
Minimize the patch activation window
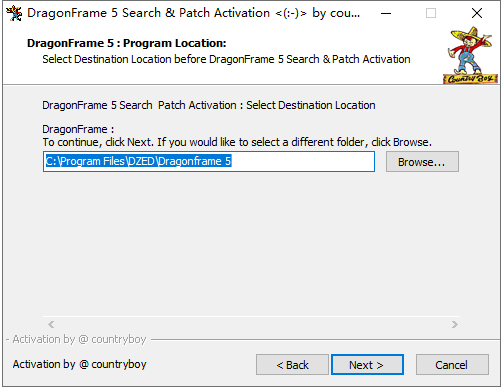(386, 13)
